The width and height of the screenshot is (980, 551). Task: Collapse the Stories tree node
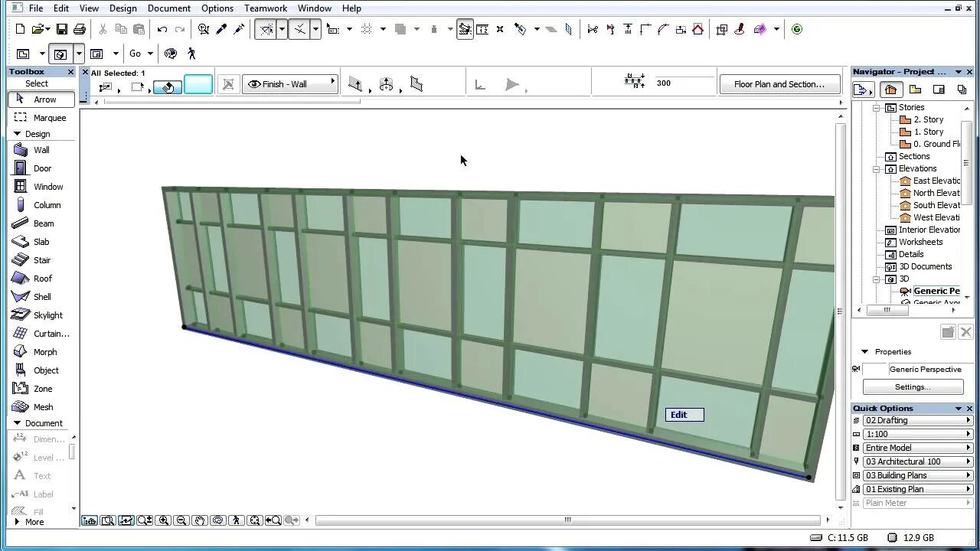[x=877, y=108]
